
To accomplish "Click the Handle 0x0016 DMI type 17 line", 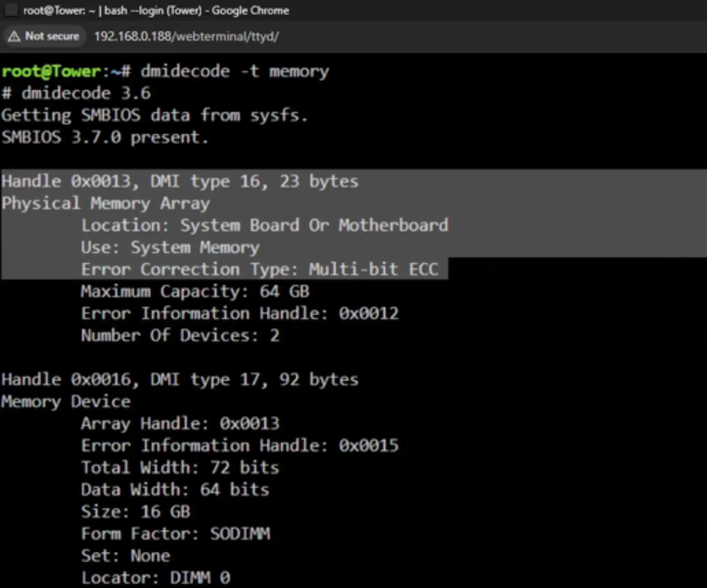I will click(180, 380).
